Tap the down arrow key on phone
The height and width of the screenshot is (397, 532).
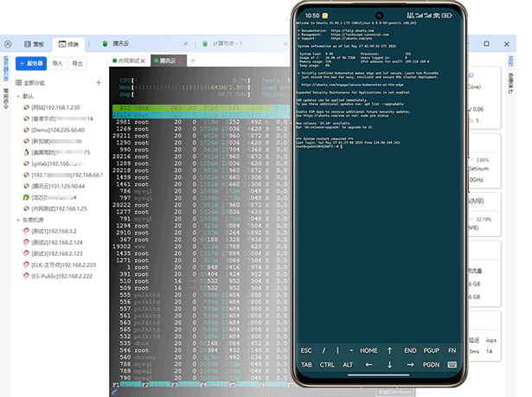tap(389, 365)
